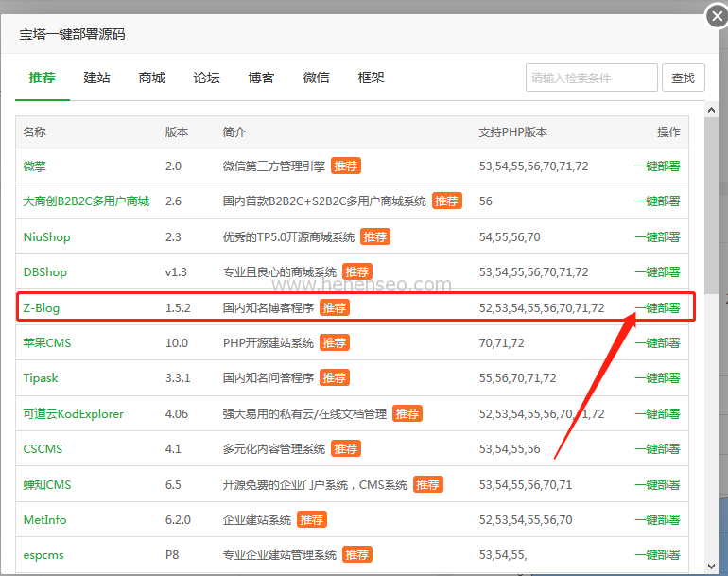The height and width of the screenshot is (576, 728).
Task: Click the 推荐 badge in 大商创 row
Action: pyautogui.click(x=446, y=201)
